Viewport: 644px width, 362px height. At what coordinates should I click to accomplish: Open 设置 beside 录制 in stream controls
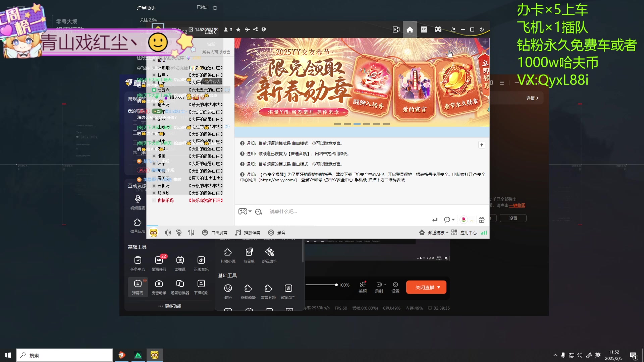(395, 287)
